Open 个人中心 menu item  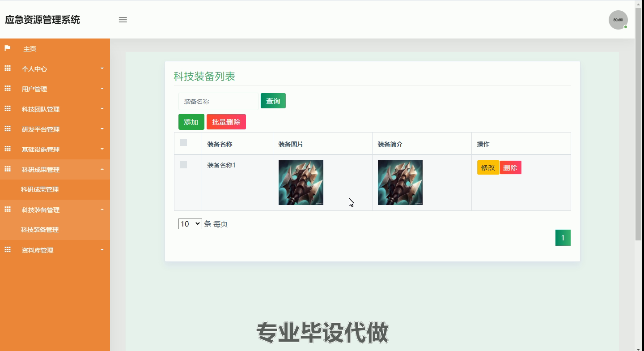pyautogui.click(x=34, y=69)
